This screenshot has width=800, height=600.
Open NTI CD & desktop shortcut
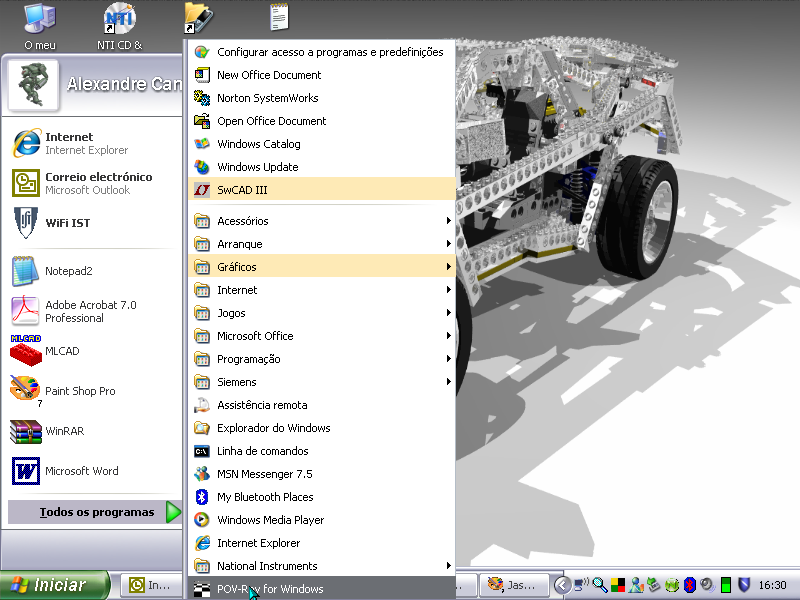[119, 27]
